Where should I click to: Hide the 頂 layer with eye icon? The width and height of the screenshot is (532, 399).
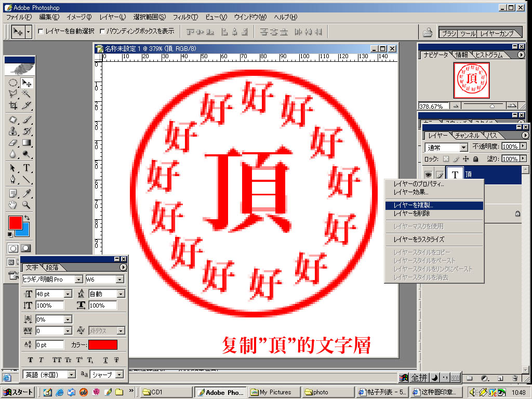click(428, 175)
